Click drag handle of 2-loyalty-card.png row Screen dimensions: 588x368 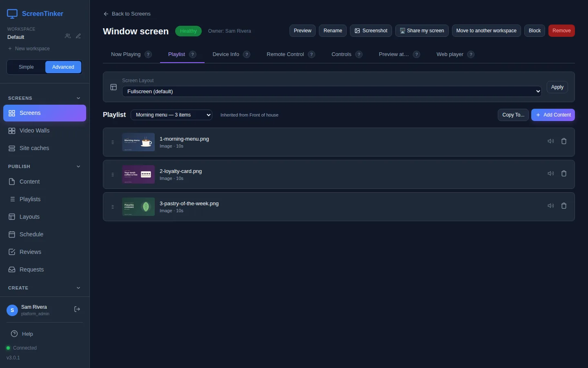pos(113,175)
